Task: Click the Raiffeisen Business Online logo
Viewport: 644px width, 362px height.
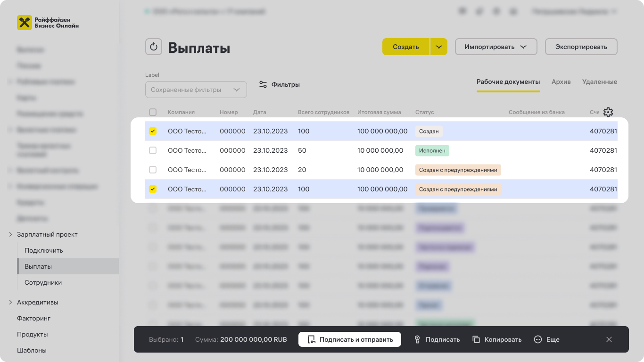Action: [48, 23]
